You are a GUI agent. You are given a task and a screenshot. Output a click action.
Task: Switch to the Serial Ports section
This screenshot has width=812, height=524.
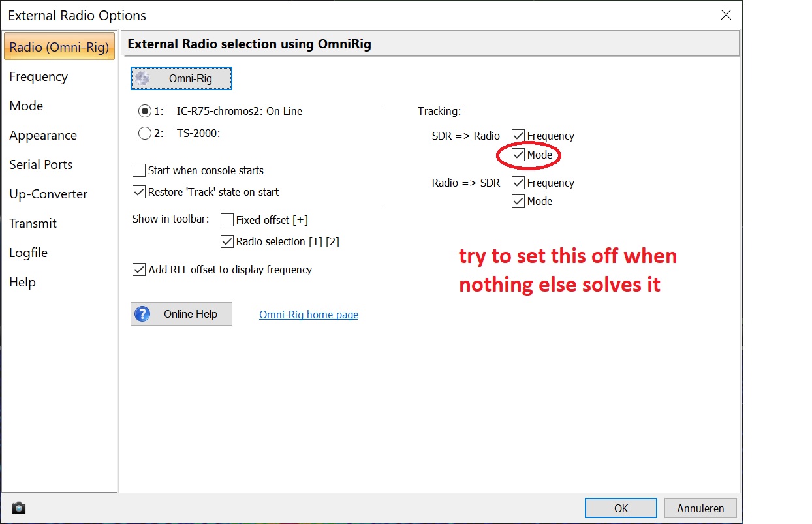point(40,164)
